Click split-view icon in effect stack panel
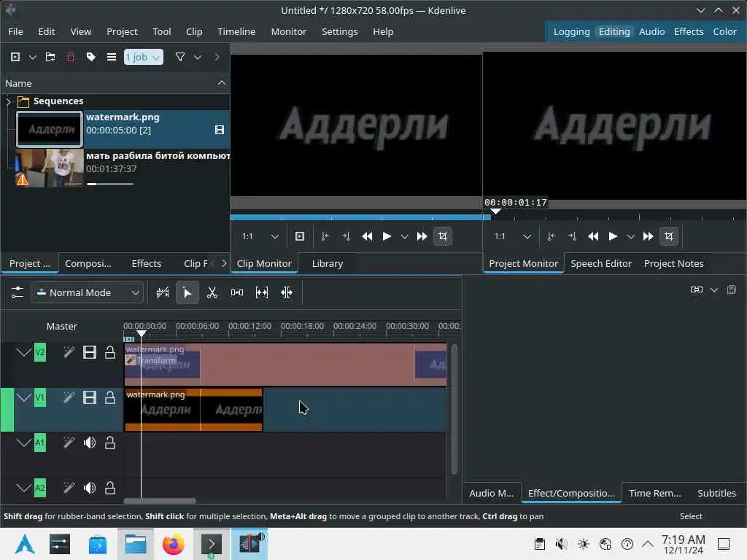This screenshot has height=560, width=747. point(697,289)
